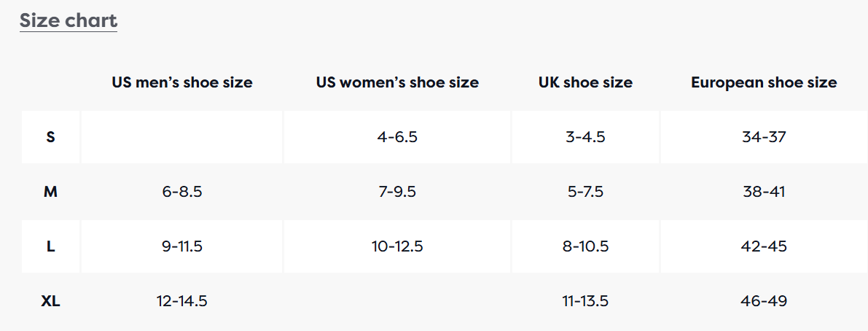Select the S size row label
868x331 pixels.
(50, 137)
